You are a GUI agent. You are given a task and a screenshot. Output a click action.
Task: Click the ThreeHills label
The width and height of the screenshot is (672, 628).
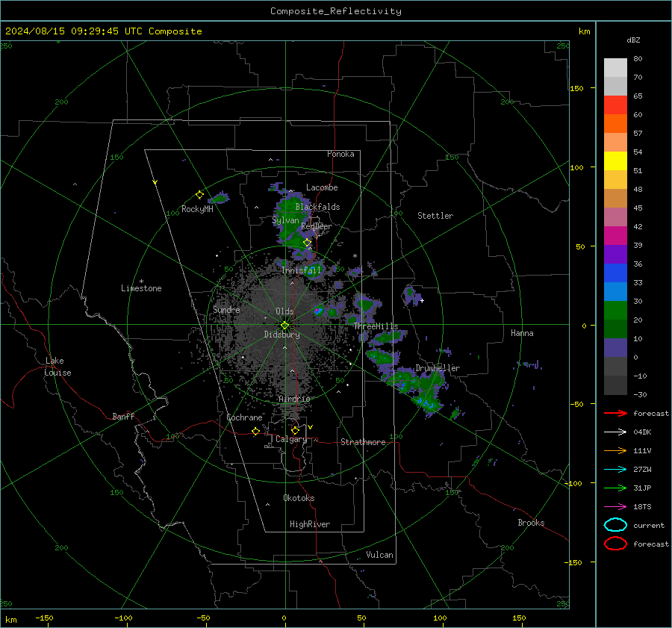point(376,326)
